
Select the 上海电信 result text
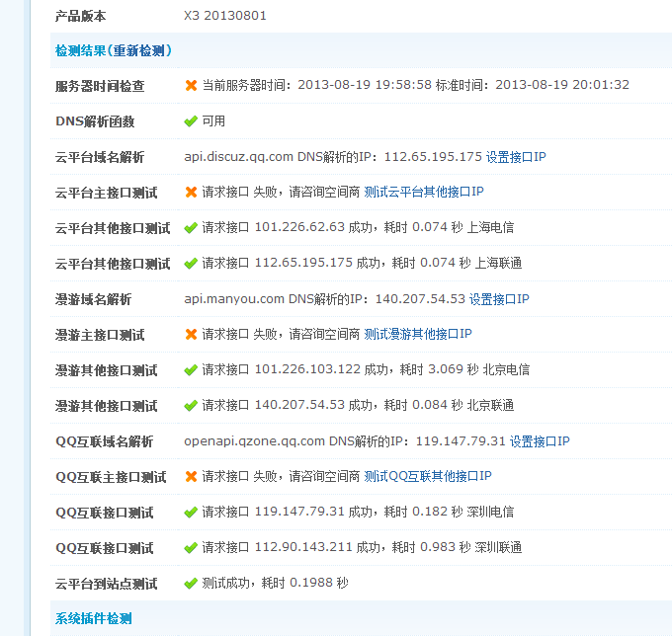(x=490, y=227)
